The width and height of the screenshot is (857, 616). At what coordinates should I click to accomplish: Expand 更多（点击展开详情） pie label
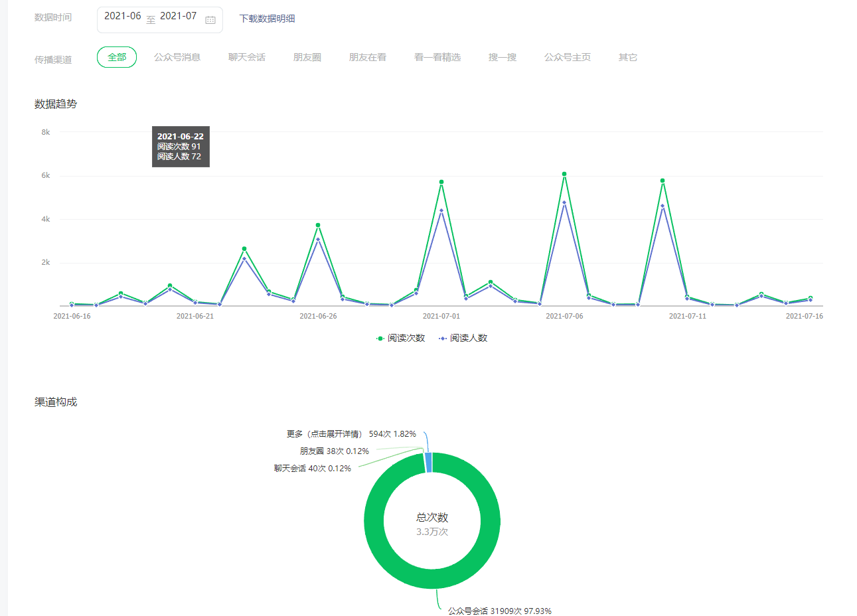coord(351,434)
